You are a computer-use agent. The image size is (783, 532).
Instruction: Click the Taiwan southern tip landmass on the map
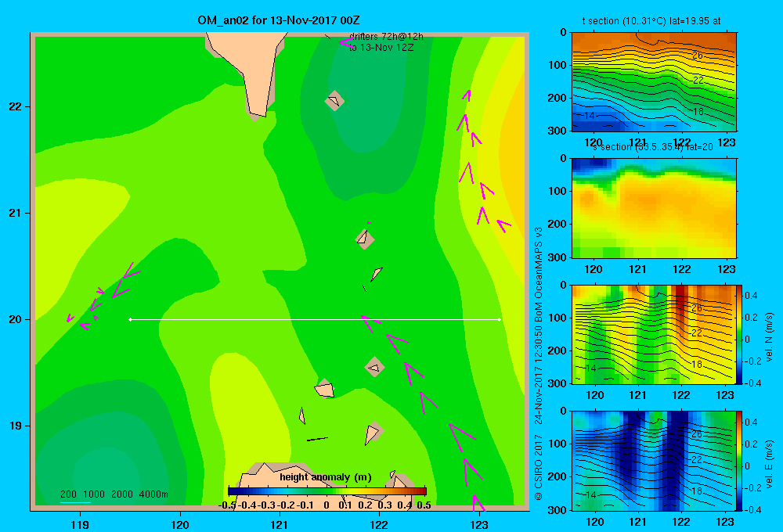click(x=252, y=70)
